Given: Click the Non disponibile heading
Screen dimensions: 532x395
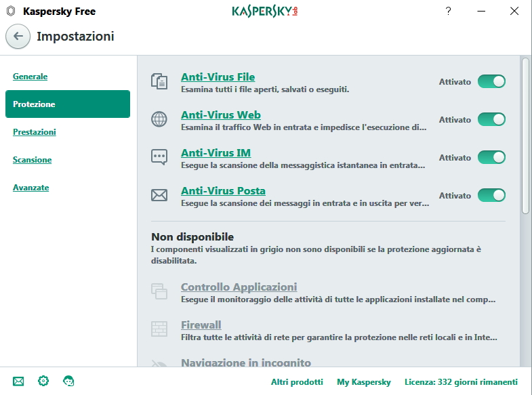Looking at the screenshot, I should (192, 236).
